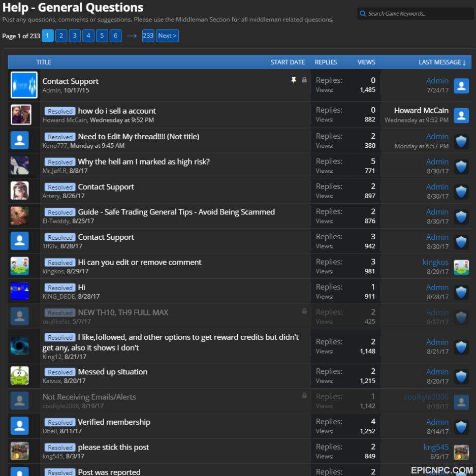The width and height of the screenshot is (476, 476).
Task: Sort by Replies column header
Action: pos(326,62)
